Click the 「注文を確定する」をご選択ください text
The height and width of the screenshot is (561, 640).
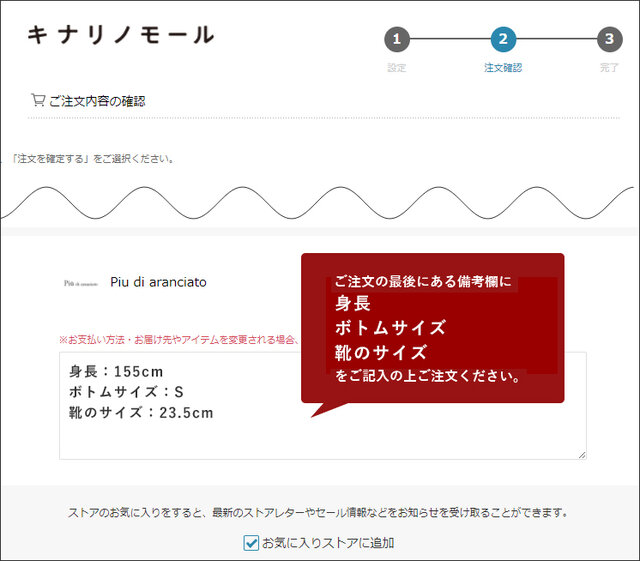[93, 159]
